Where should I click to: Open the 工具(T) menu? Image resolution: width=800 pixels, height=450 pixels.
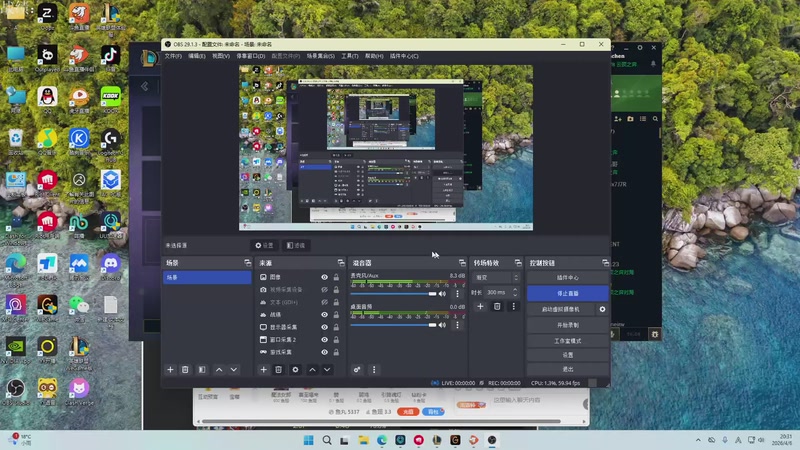click(x=349, y=56)
